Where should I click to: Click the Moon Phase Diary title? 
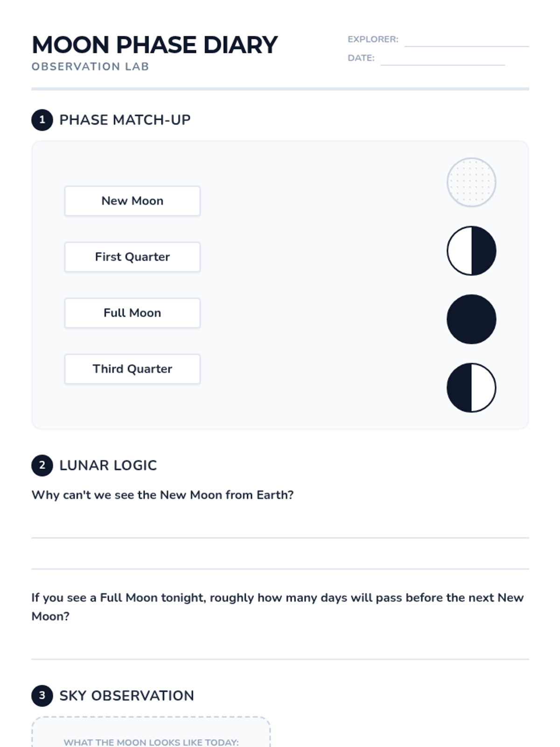coord(154,45)
